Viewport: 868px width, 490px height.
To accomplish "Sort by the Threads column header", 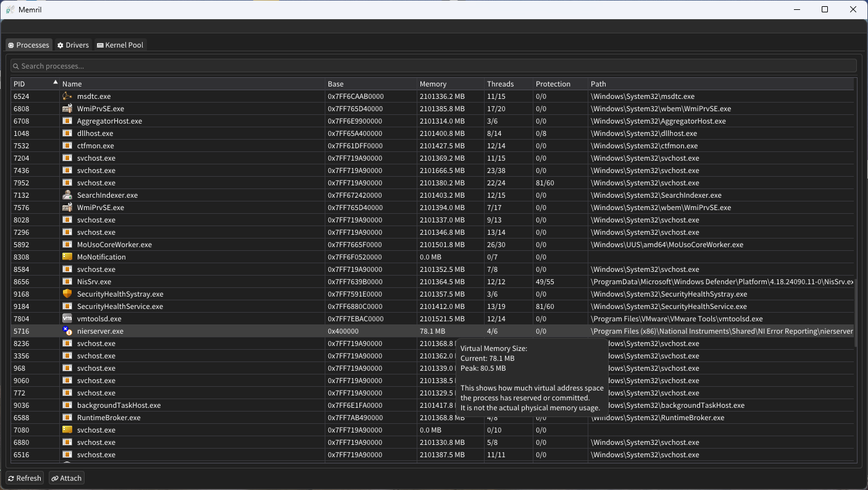I will tap(509, 84).
